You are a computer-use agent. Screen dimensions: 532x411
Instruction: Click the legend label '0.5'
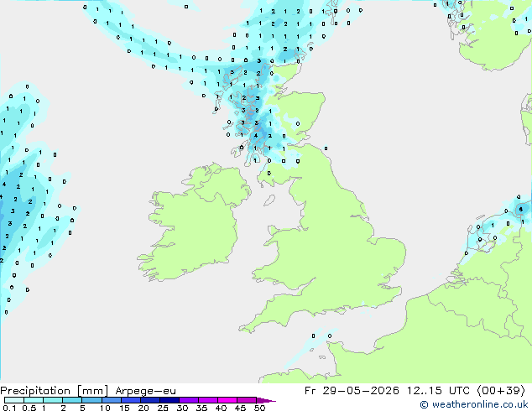(x=29, y=408)
